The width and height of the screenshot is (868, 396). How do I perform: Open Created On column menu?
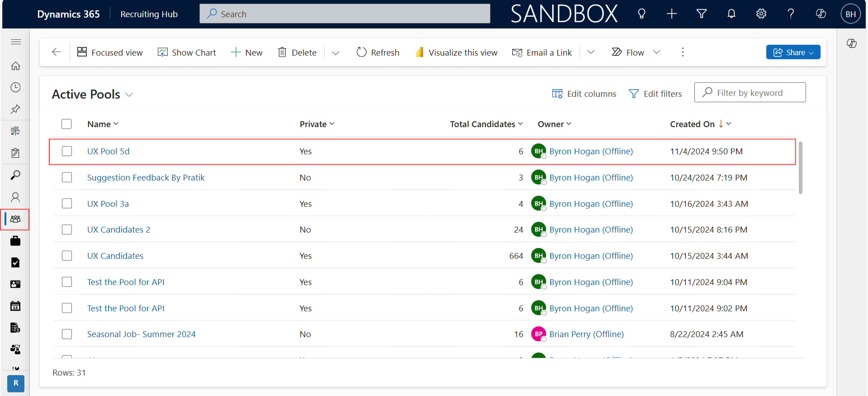point(701,124)
